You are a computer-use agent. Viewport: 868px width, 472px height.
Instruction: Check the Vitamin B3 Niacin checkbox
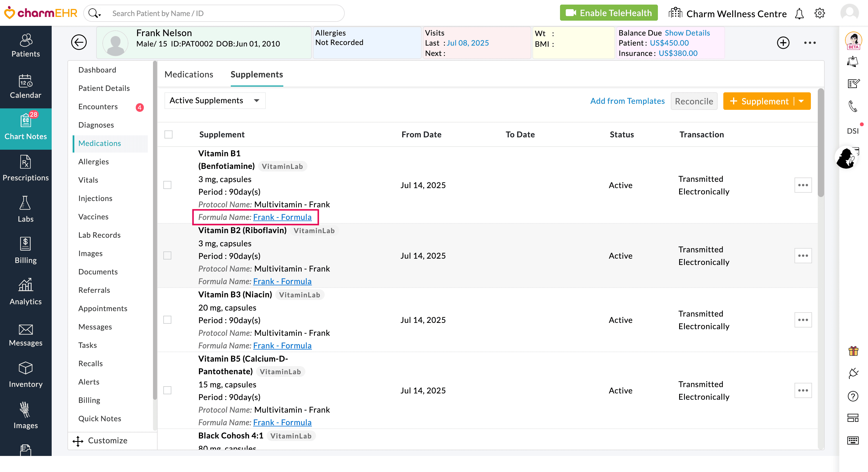click(x=167, y=320)
